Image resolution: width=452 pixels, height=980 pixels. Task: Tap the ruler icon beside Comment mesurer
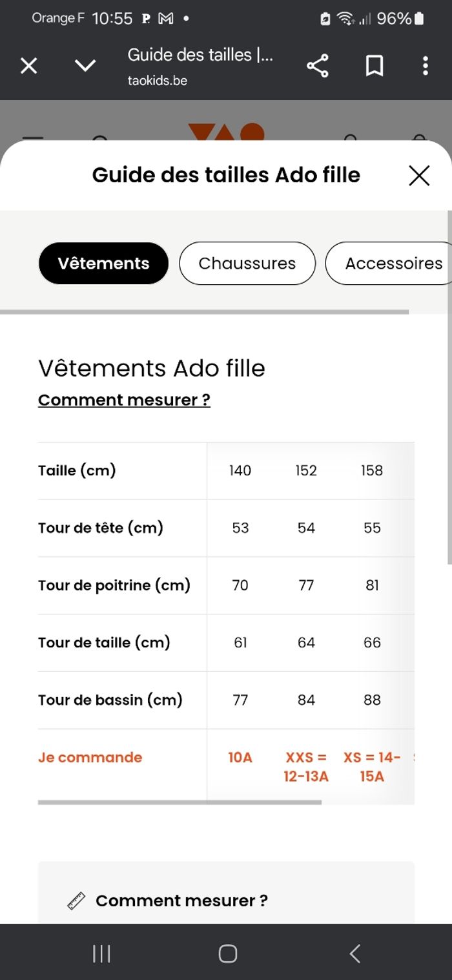(76, 899)
